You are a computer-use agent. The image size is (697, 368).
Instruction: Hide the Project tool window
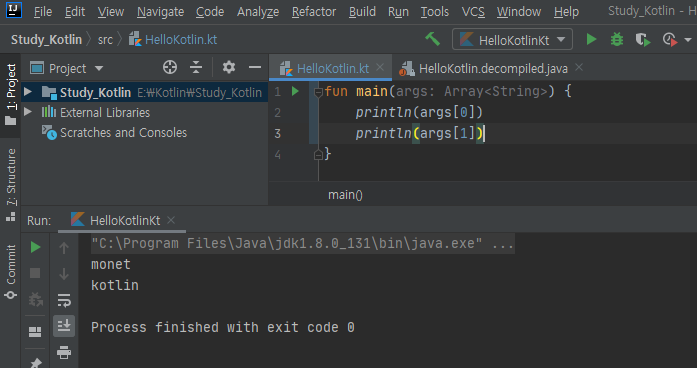click(x=255, y=67)
